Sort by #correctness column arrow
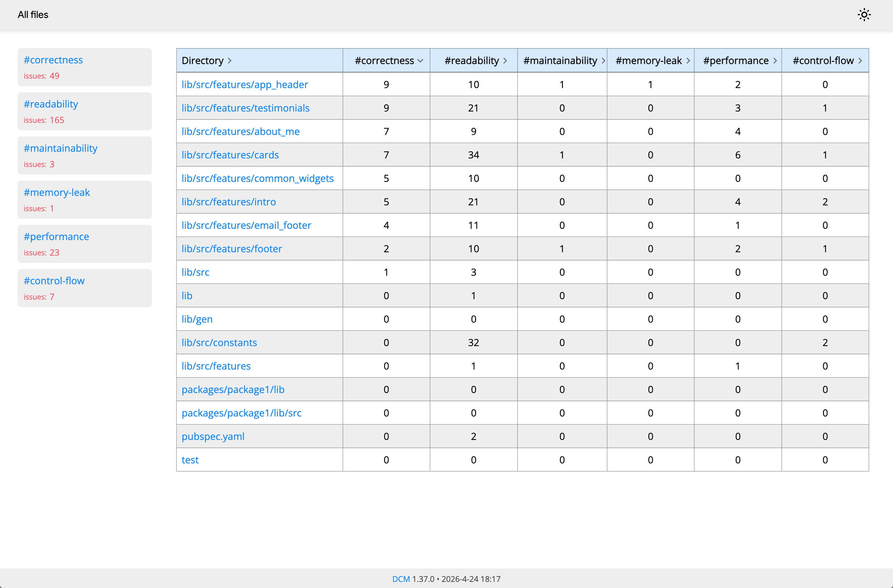Viewport: 893px width, 588px height. [x=420, y=61]
